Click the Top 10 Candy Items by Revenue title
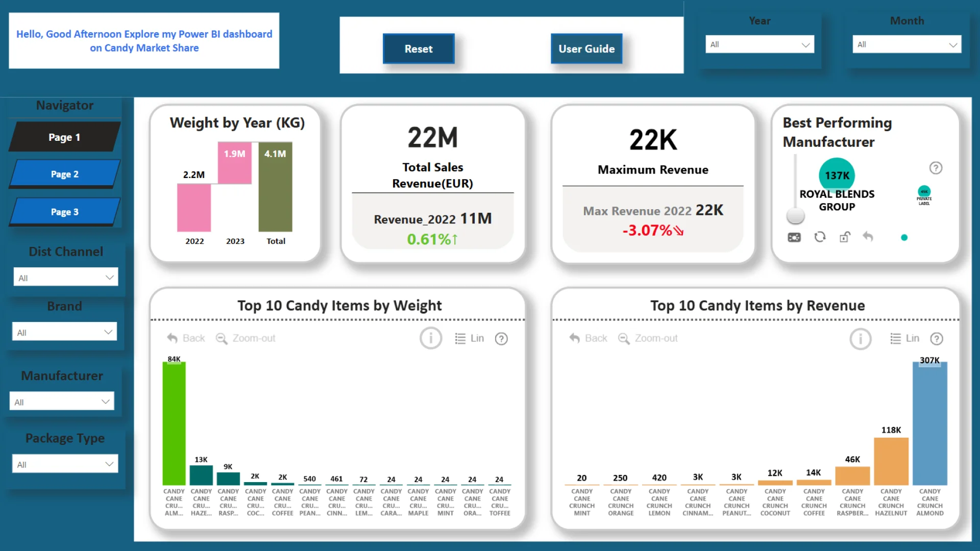The image size is (980, 551). click(757, 305)
